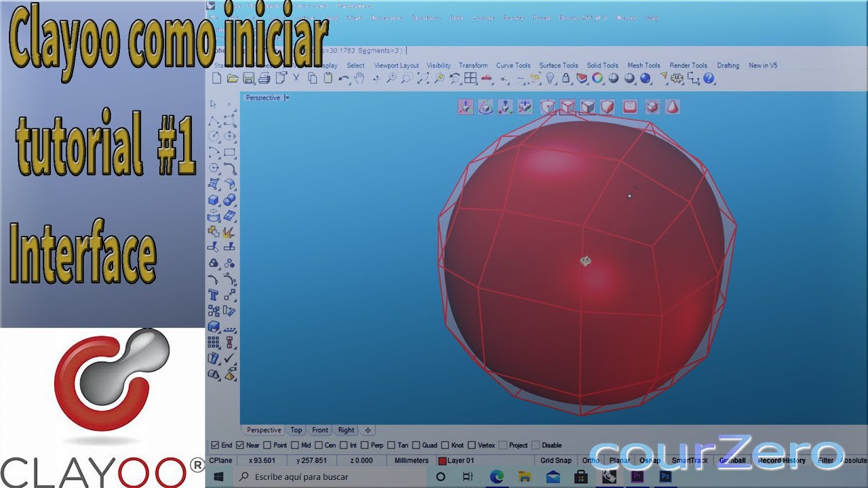Switch to the Top viewport tab

click(296, 430)
